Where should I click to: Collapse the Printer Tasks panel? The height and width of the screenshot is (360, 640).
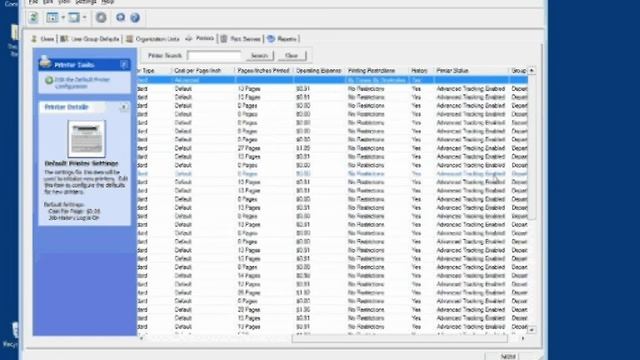click(x=124, y=64)
